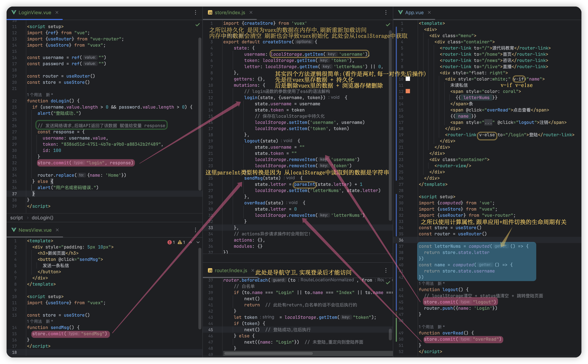The image size is (588, 364).
Task: Click the coral color swatch in the App.vue gutter
Action: click(408, 91)
